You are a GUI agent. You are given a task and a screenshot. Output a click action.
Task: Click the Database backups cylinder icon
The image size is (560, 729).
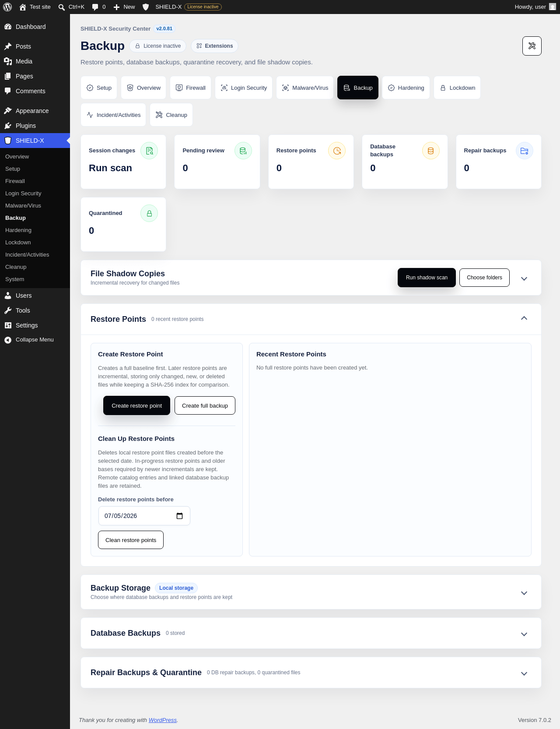(431, 151)
